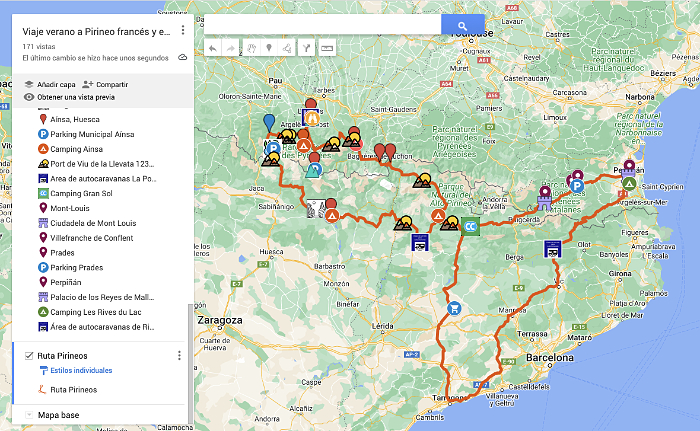Open the map title options menu

point(183,30)
